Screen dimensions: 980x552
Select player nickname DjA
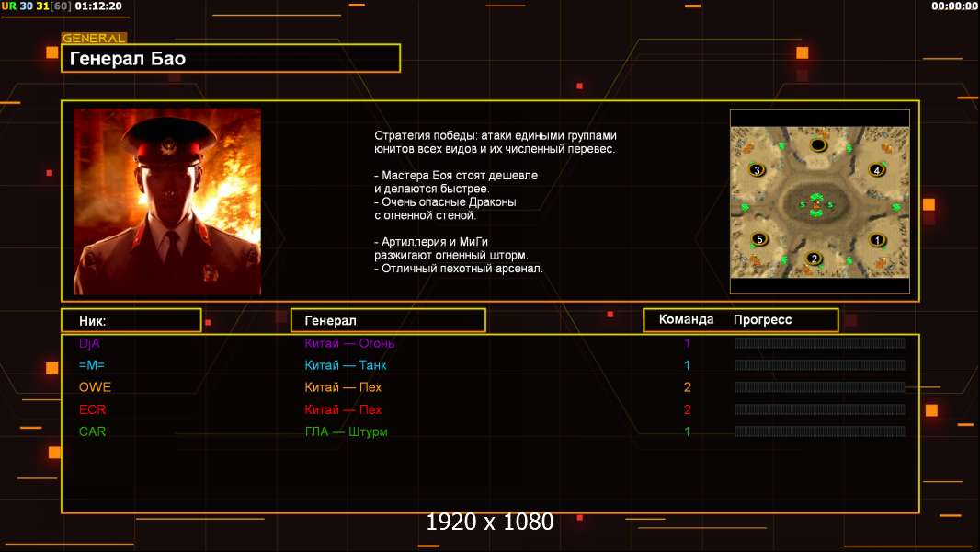89,343
